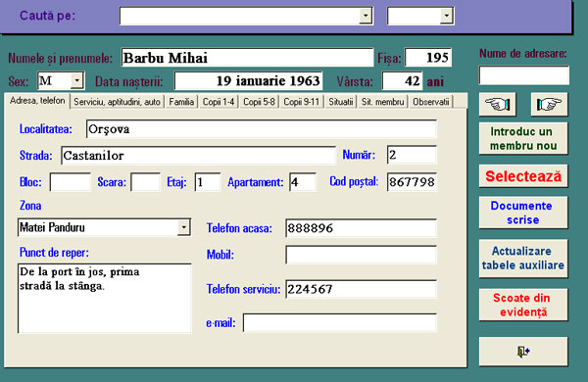This screenshot has width=588, height=382.
Task: Switch to Adresa, telefon tab
Action: (x=37, y=101)
